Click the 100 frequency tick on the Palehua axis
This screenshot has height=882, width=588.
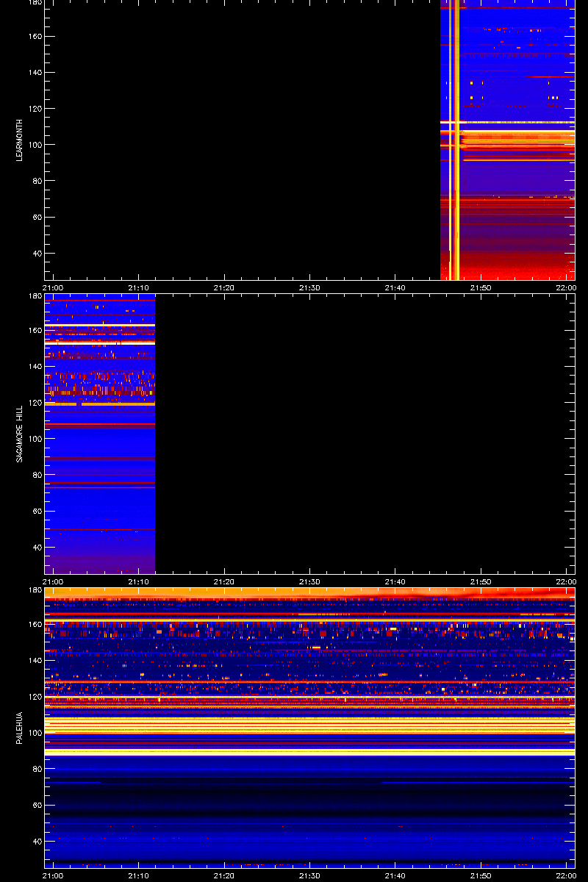coord(35,733)
